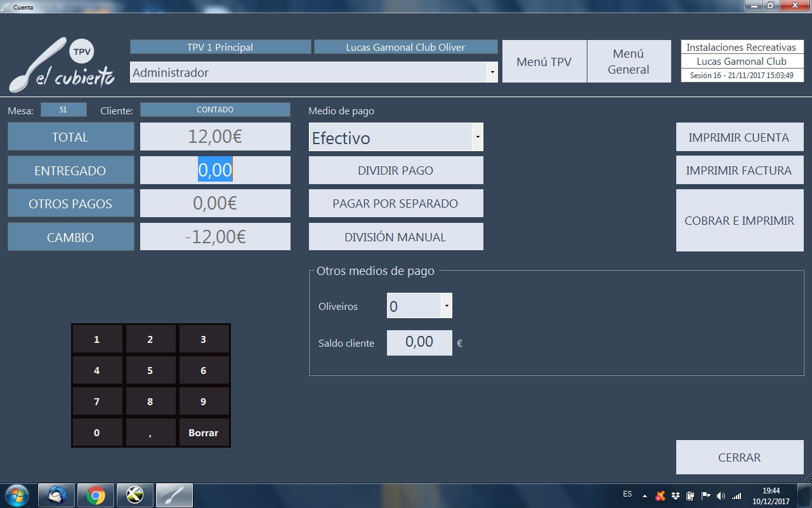Show hidden system tray icons
The image size is (812, 508).
[x=645, y=495]
